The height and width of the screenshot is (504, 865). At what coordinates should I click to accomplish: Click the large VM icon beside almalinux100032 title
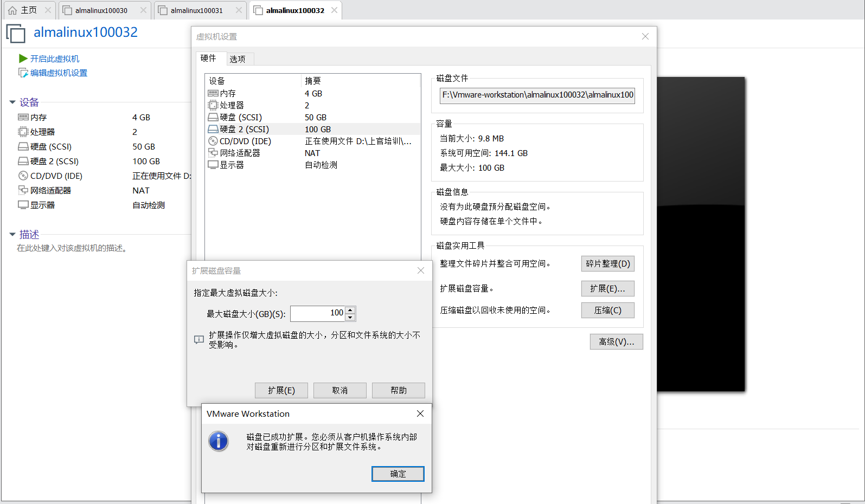16,34
